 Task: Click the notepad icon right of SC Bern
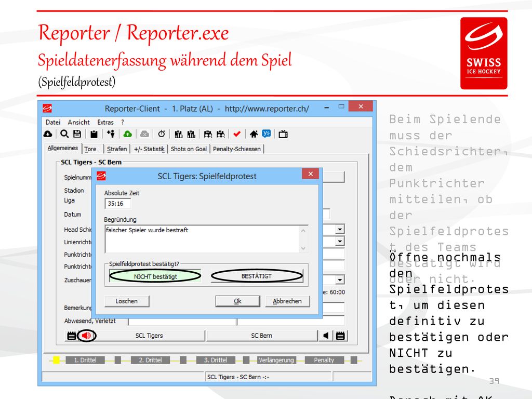[x=340, y=336]
